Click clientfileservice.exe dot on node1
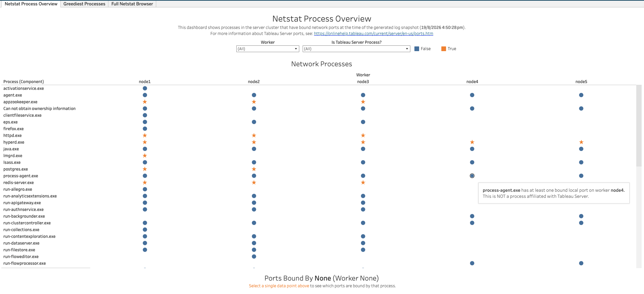Image resolution: width=644 pixels, height=294 pixels. pos(145,115)
